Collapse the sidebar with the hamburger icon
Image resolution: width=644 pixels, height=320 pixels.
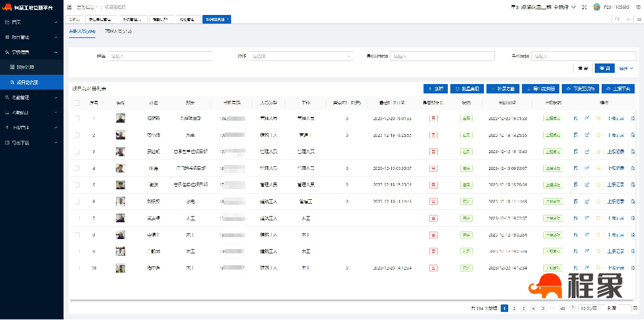69,7
